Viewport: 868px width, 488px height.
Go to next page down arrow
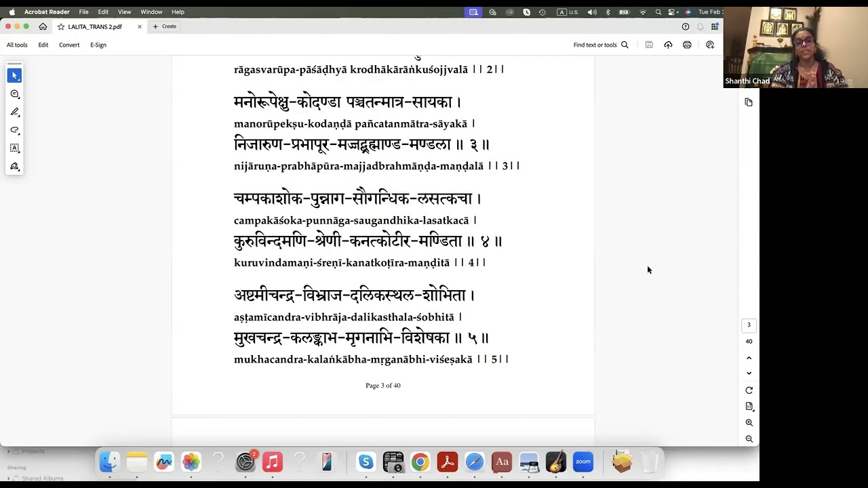749,373
